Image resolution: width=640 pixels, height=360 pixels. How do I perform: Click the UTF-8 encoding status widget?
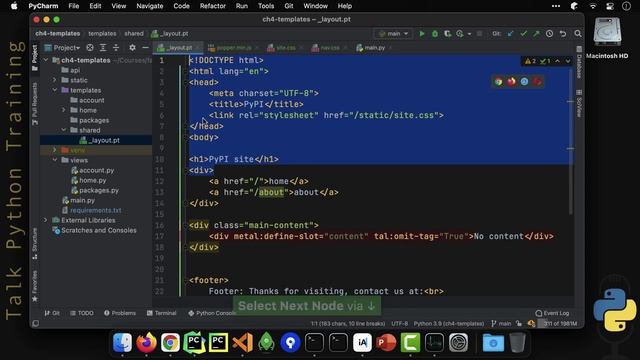click(x=399, y=324)
